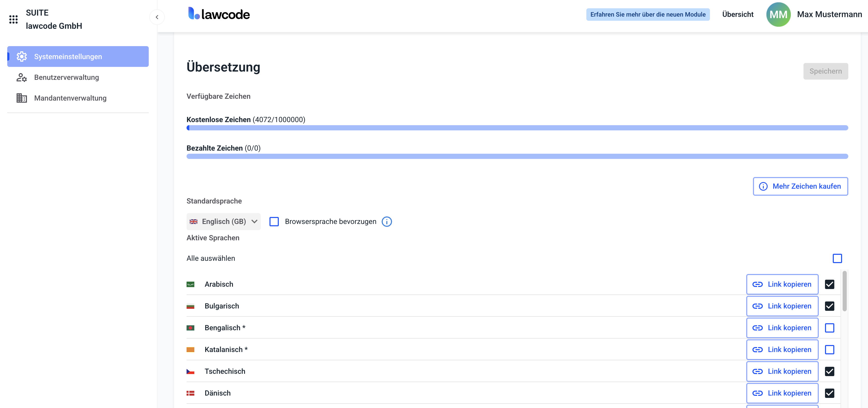
Task: Click the Mandantenverwaltung building icon
Action: click(x=22, y=98)
